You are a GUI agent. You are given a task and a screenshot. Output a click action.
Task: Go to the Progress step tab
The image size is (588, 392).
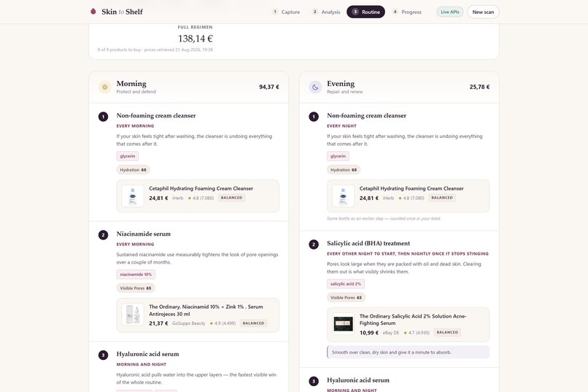[x=406, y=12]
